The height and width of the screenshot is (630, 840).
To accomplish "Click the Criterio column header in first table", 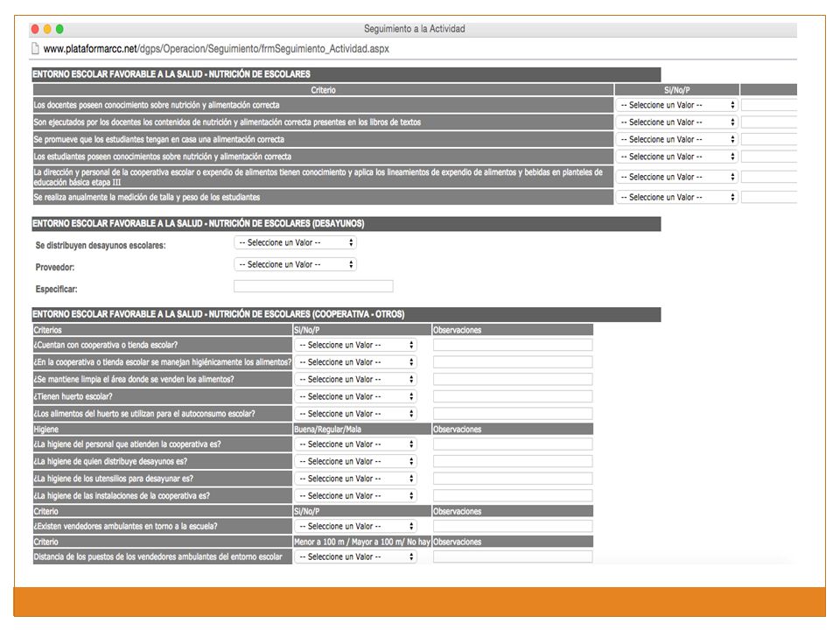I will coord(323,90).
